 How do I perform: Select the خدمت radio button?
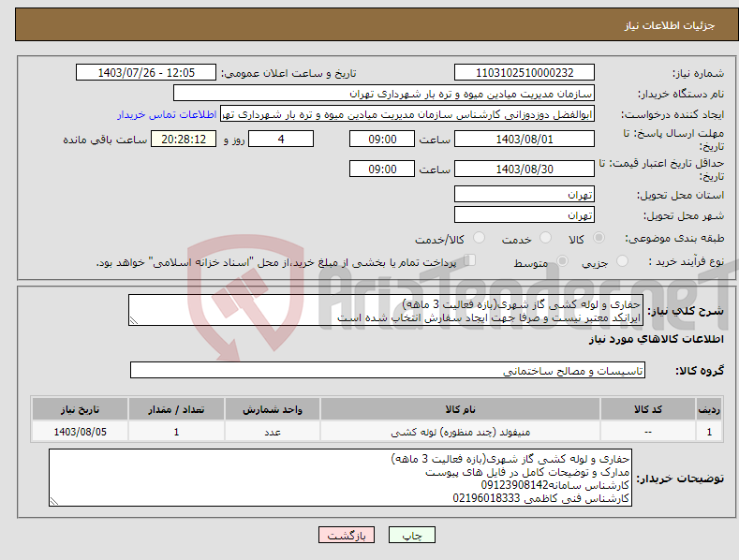click(545, 238)
